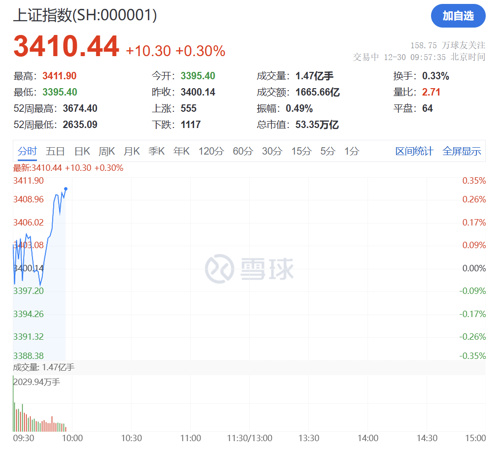Click the 今开 value 3395.40

pos(198,76)
